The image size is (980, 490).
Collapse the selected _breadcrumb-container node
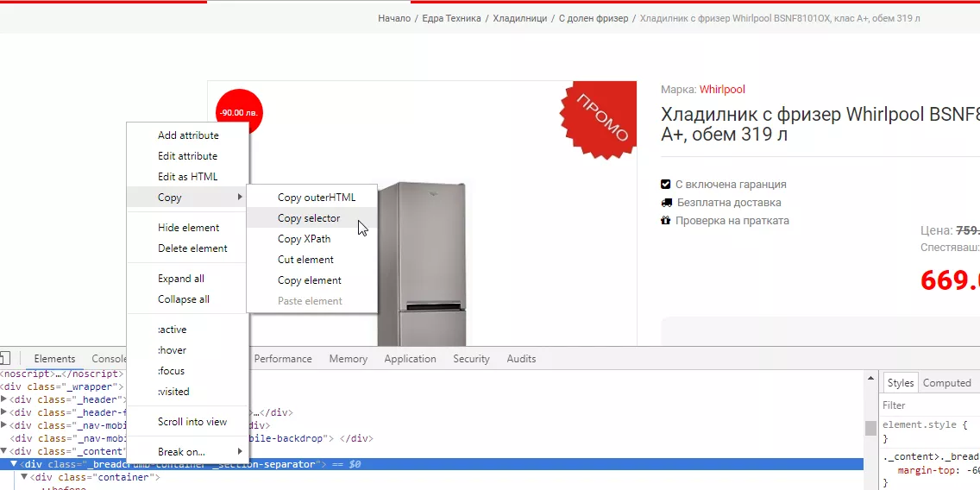click(x=13, y=464)
